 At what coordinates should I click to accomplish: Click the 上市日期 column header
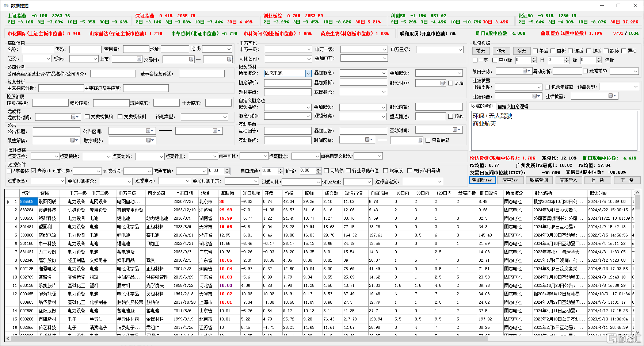click(186, 193)
